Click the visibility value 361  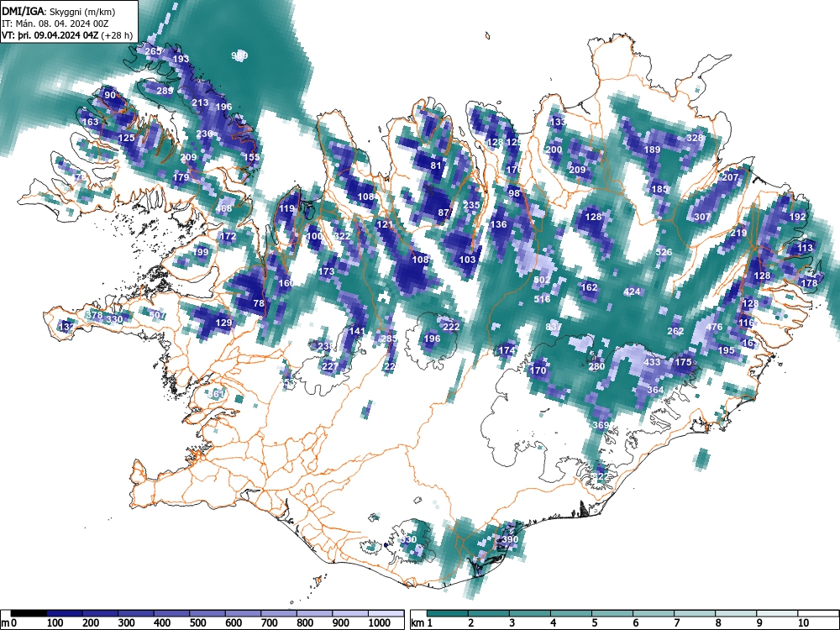click(x=216, y=394)
